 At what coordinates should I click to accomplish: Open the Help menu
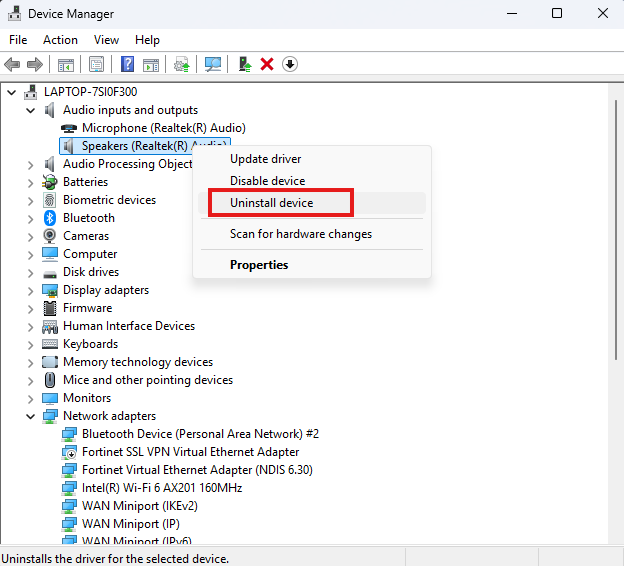click(147, 40)
